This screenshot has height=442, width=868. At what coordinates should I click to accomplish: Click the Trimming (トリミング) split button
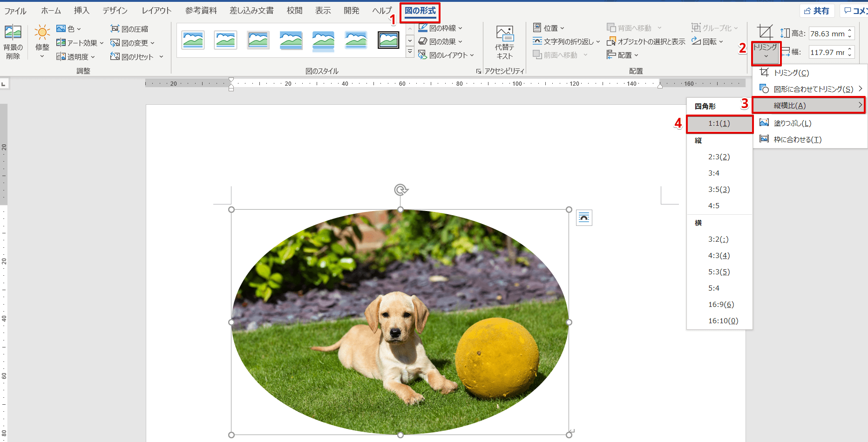coord(765,52)
